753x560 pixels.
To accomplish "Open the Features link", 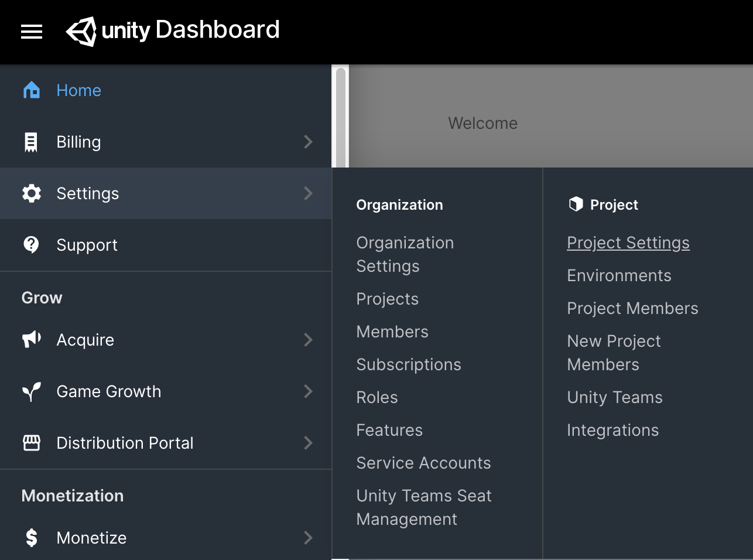I will [389, 430].
